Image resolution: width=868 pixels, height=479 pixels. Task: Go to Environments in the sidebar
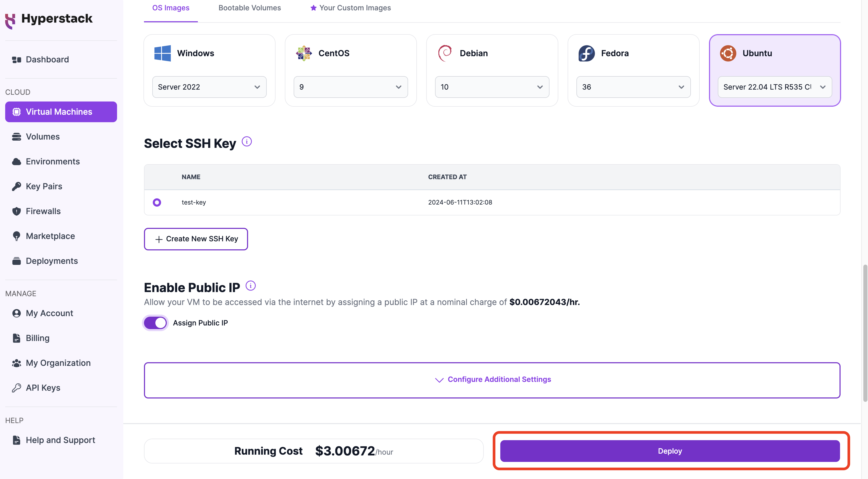[x=61, y=162]
